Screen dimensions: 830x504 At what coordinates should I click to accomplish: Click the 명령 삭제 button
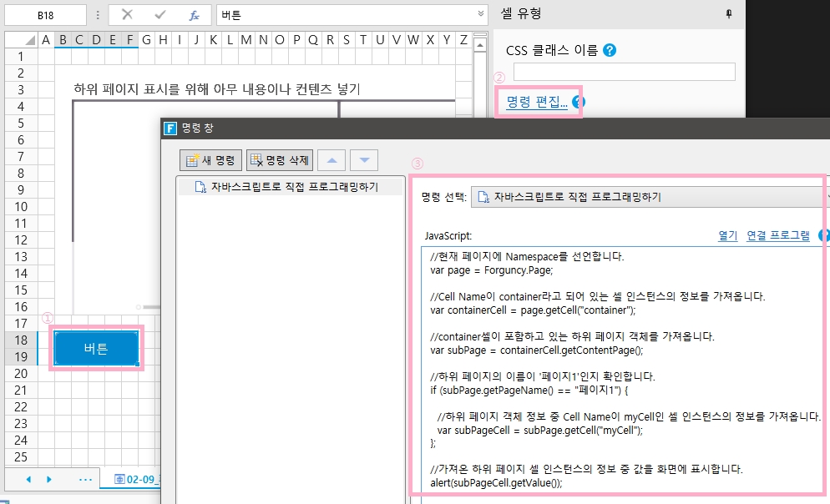[280, 160]
